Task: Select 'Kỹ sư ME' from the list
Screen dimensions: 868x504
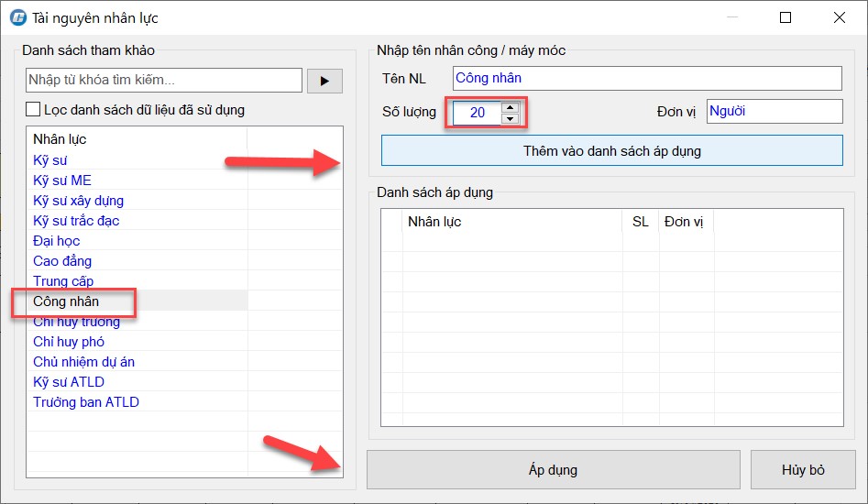Action: coord(62,181)
